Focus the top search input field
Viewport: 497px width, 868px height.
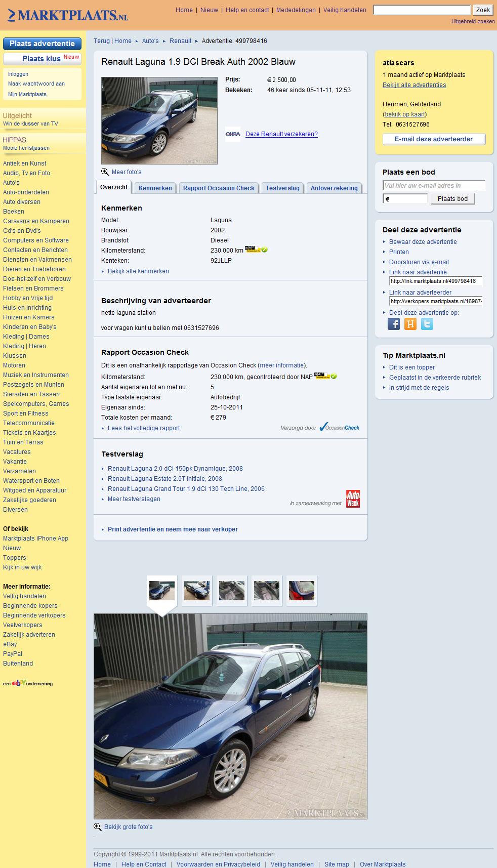tap(422, 10)
